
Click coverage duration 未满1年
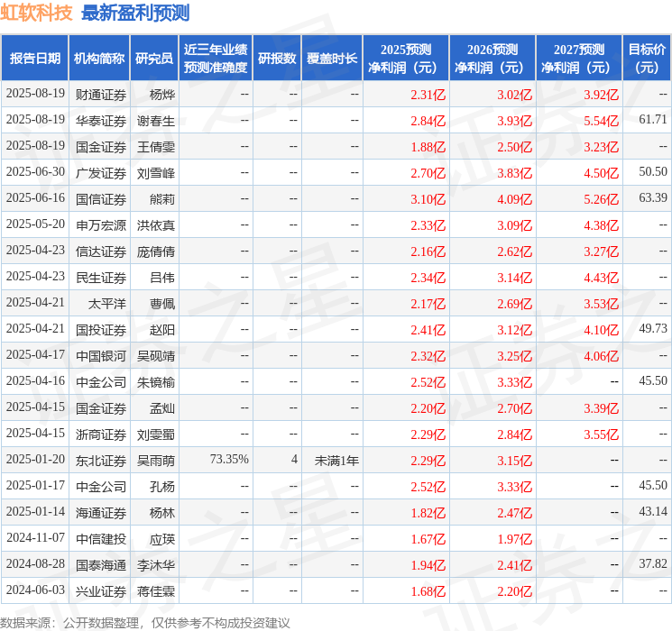click(336, 460)
